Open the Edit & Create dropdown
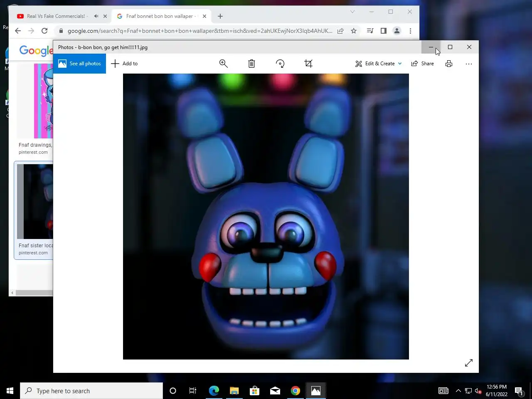 379,64
